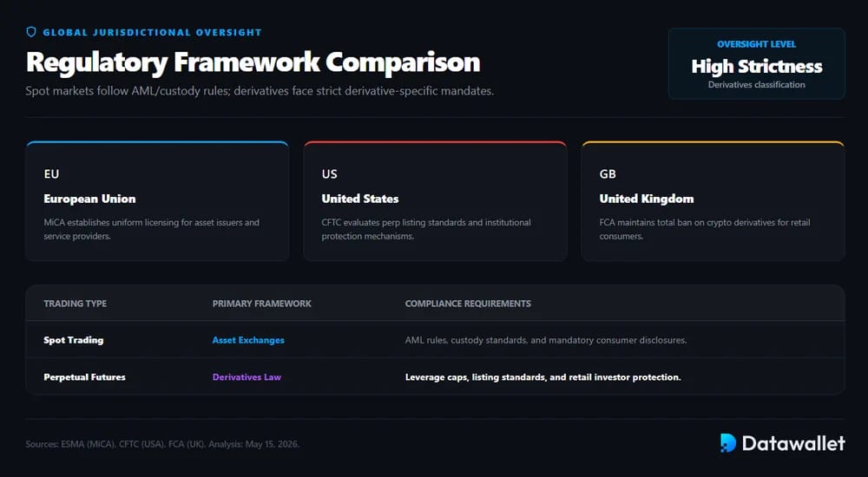
Task: Click the Oversight Level label
Action: pyautogui.click(x=756, y=44)
